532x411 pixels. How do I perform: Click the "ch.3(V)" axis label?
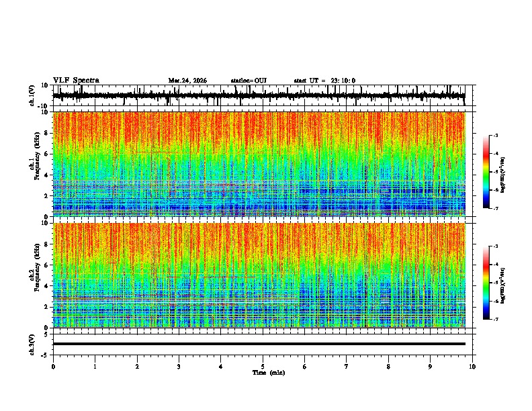(x=32, y=345)
